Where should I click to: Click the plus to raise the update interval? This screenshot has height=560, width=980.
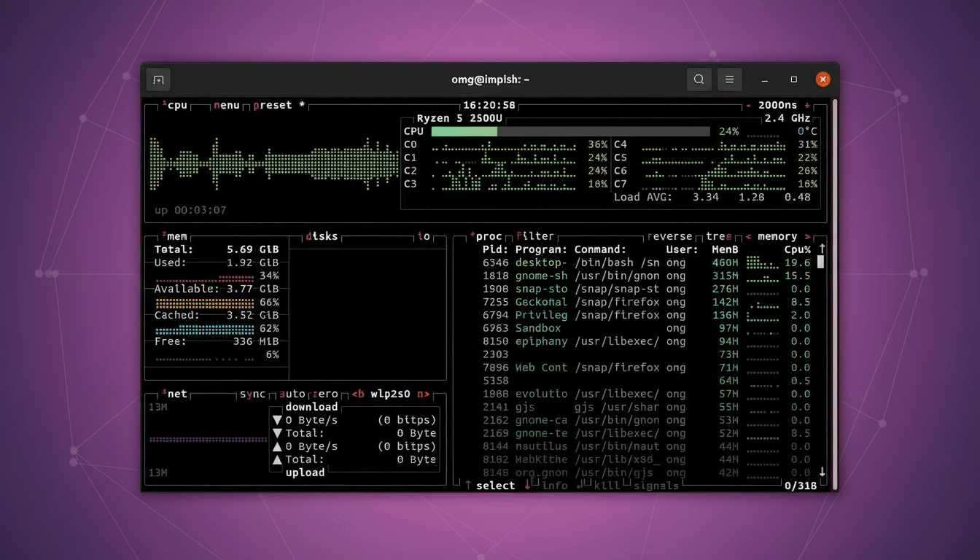click(x=807, y=105)
